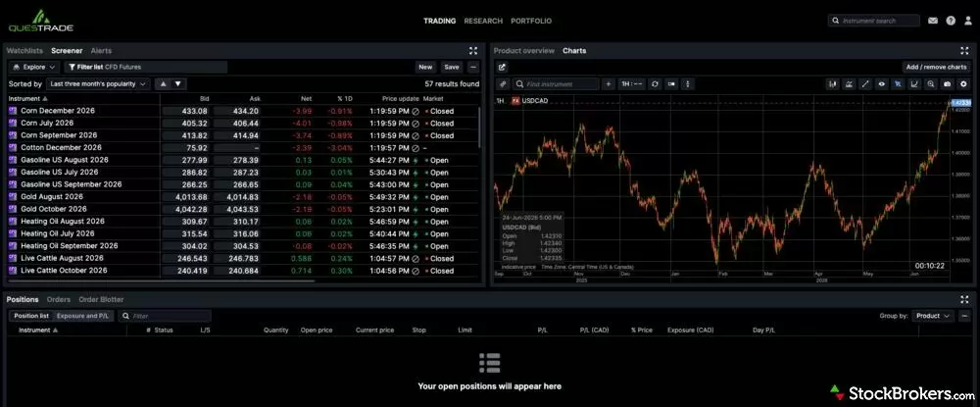Sort by Instrument column in Positions table
The image size is (980, 407).
click(x=38, y=331)
